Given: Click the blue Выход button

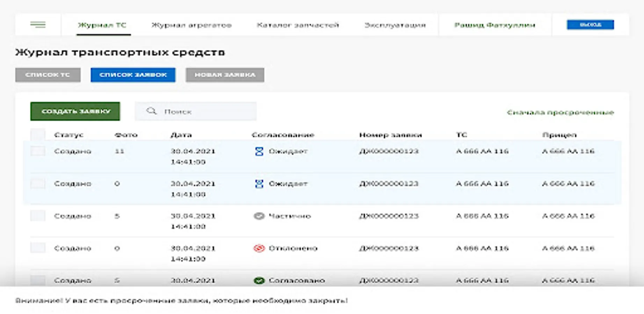Looking at the screenshot, I should (590, 24).
